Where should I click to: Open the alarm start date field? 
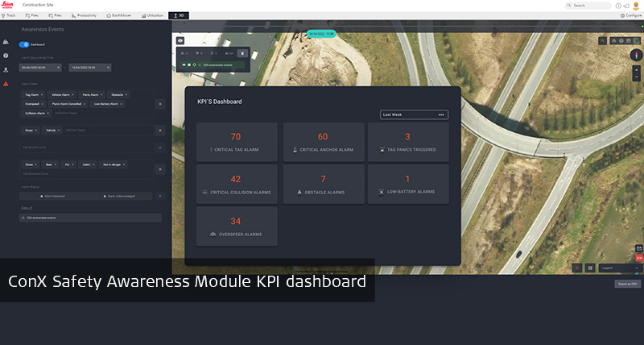[x=41, y=68]
